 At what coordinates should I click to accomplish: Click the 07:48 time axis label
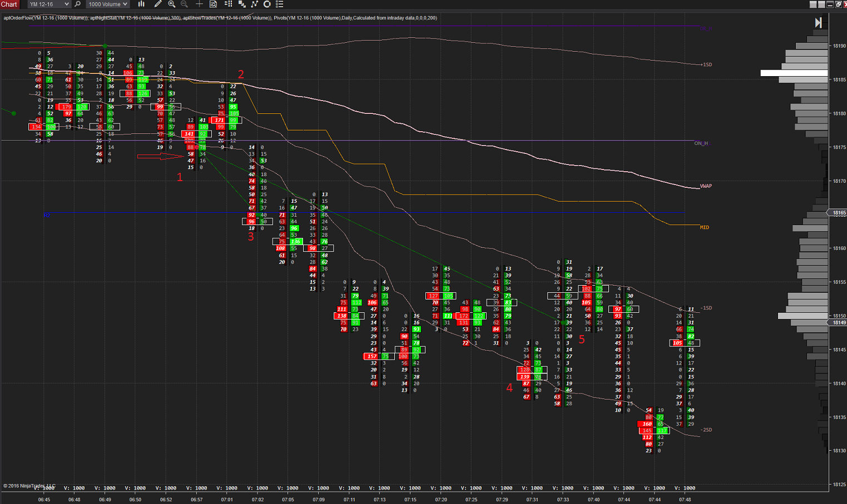[685, 500]
